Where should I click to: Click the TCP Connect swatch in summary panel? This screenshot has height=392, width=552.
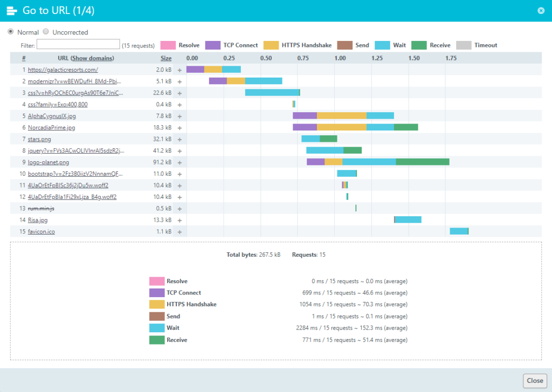point(157,293)
